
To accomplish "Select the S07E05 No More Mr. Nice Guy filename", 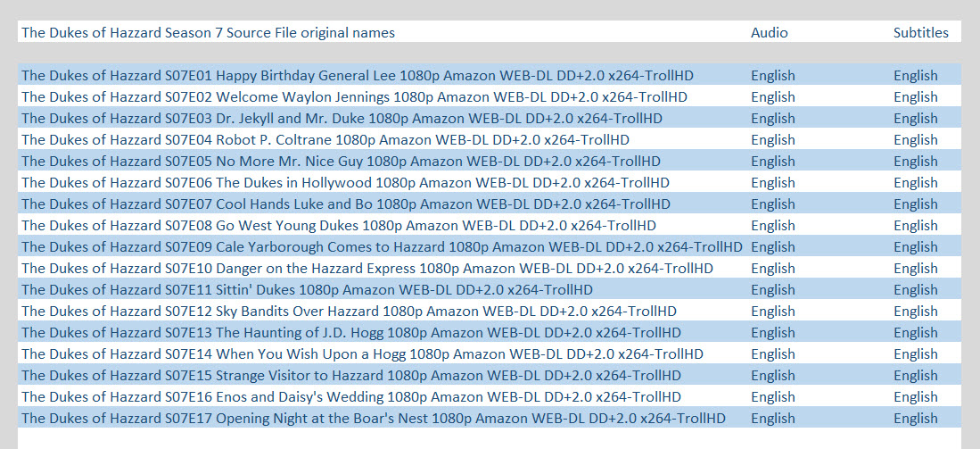I will (341, 162).
